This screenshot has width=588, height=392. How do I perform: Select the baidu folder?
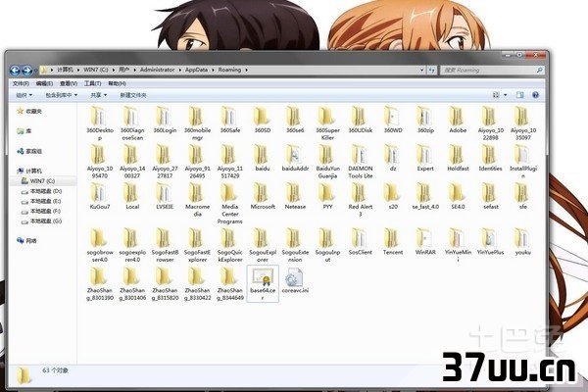click(x=263, y=158)
